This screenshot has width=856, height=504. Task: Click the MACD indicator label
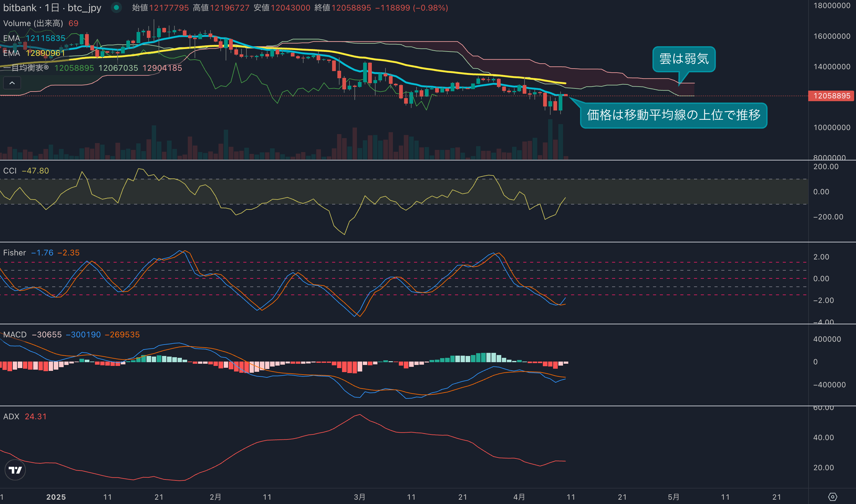pos(15,335)
